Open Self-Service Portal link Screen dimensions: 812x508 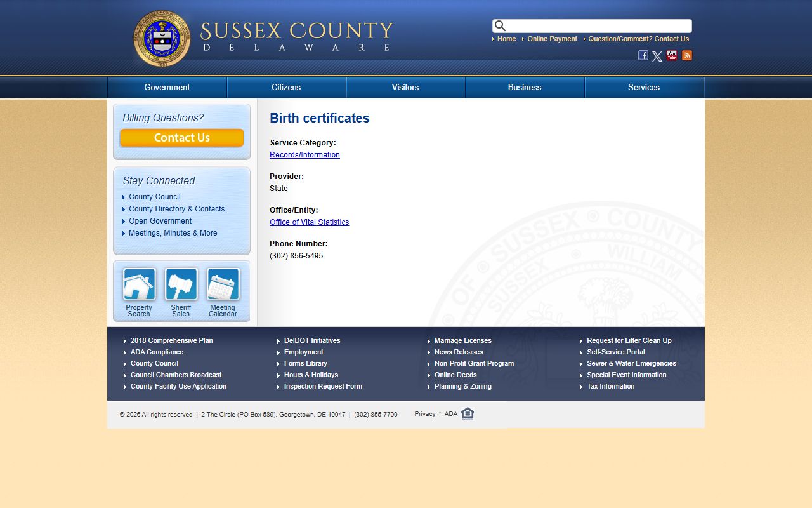point(615,352)
